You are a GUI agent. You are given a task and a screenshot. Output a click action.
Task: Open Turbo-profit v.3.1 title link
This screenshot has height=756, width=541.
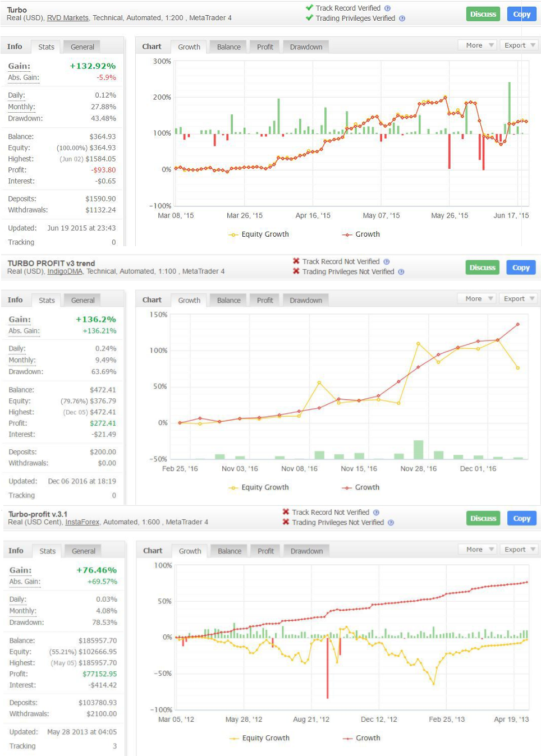(38, 514)
